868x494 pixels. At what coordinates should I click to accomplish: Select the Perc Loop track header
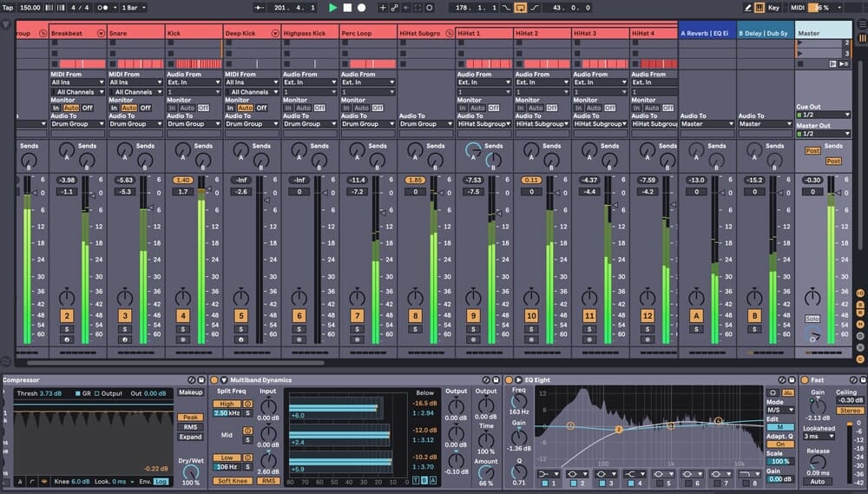[x=366, y=32]
